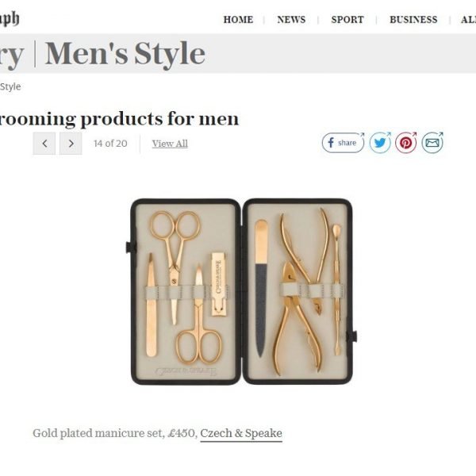
Task: Open the BUSINESS navigation item
Action: (x=413, y=20)
